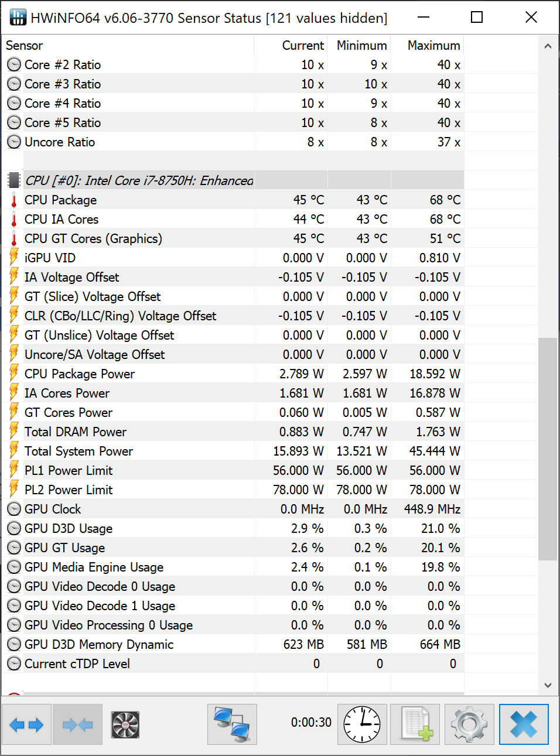Click the lightning icon beside iGPU VID
Viewport: 560px width, 756px height.
(14, 258)
